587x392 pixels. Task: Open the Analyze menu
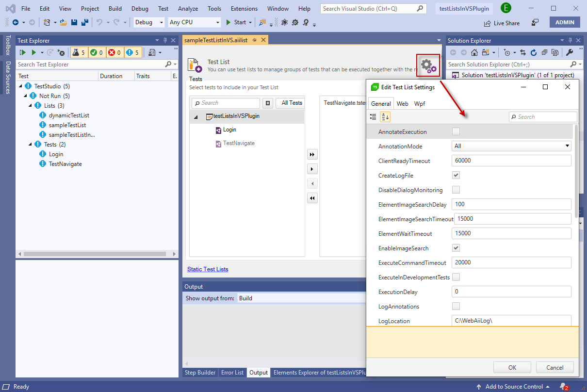tap(187, 9)
